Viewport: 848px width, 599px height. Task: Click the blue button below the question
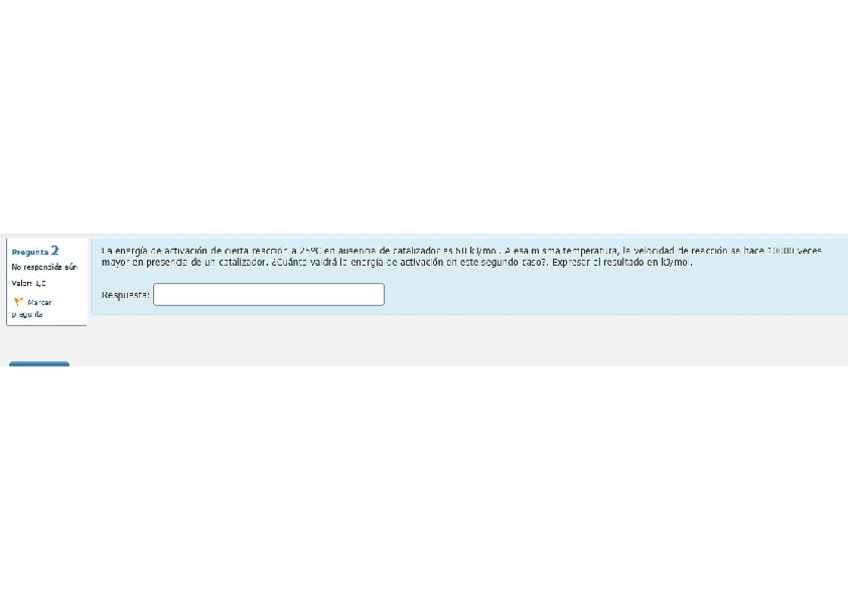pyautogui.click(x=39, y=364)
